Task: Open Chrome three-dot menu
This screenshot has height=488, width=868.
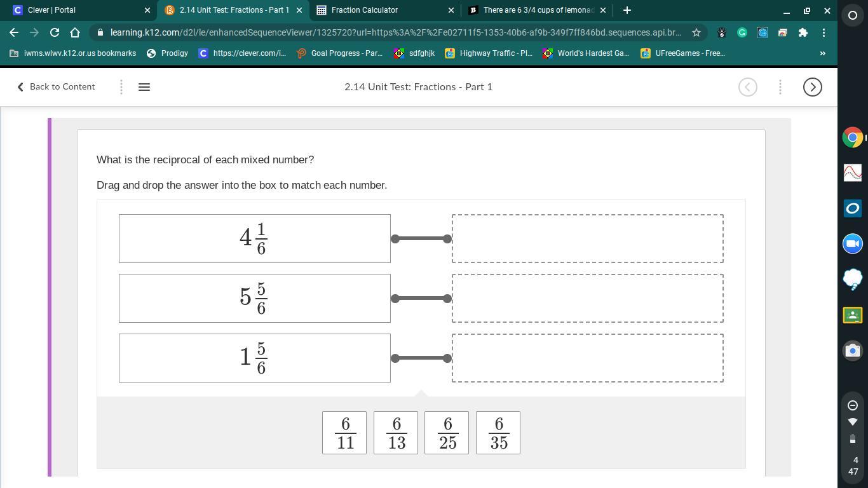Action: 824,32
